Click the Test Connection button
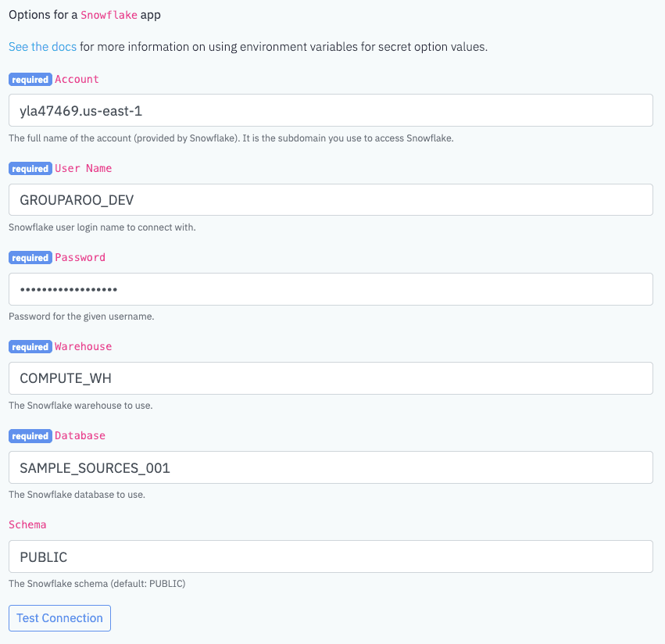665x644 pixels. tap(60, 618)
